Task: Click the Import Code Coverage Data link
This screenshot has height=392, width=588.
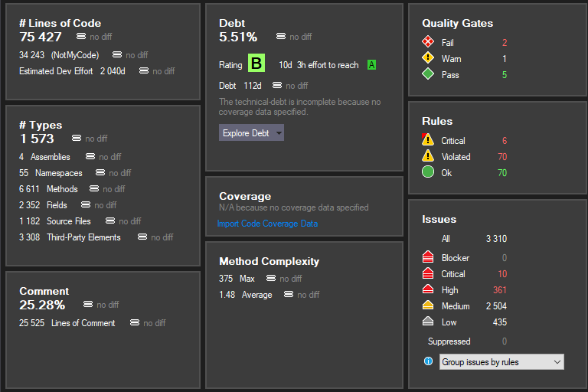Action: pyautogui.click(x=267, y=224)
